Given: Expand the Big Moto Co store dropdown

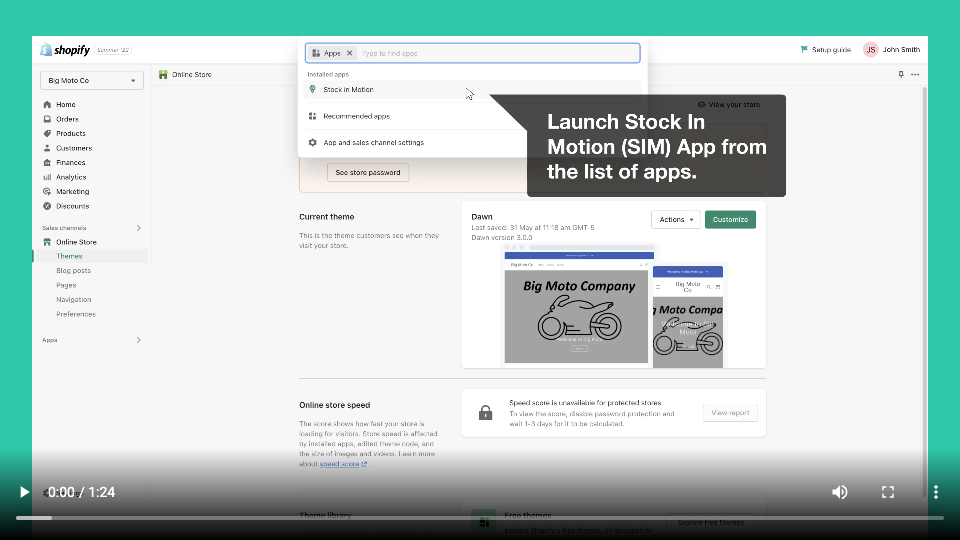Looking at the screenshot, I should click(x=92, y=80).
